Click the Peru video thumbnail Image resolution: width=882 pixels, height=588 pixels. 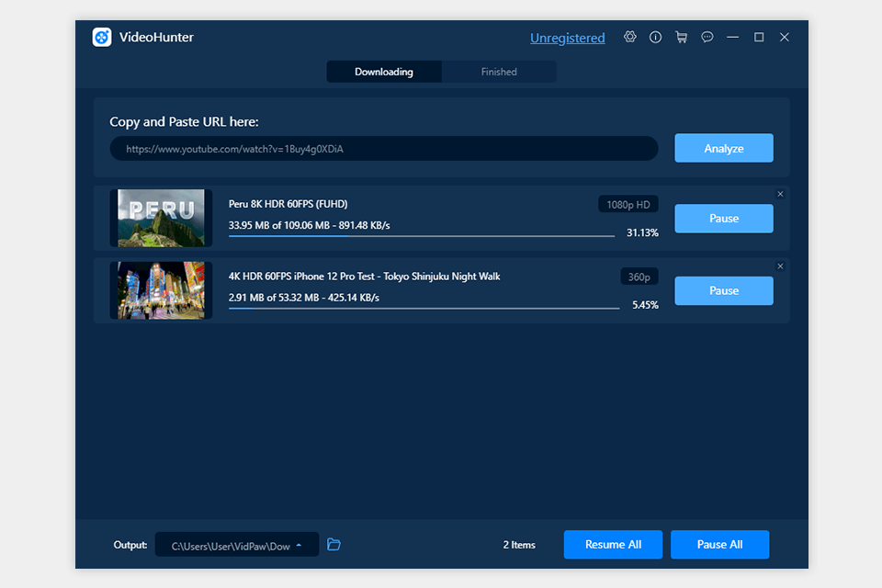click(161, 218)
